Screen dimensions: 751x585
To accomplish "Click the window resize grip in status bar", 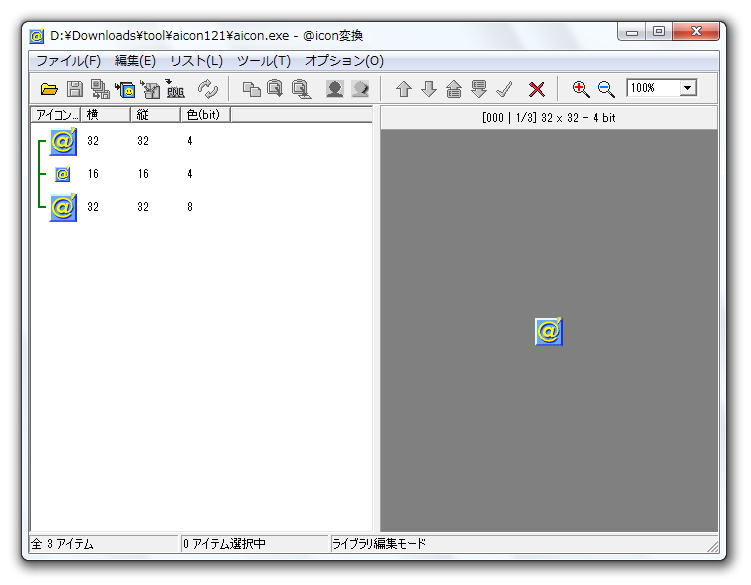I will point(713,546).
